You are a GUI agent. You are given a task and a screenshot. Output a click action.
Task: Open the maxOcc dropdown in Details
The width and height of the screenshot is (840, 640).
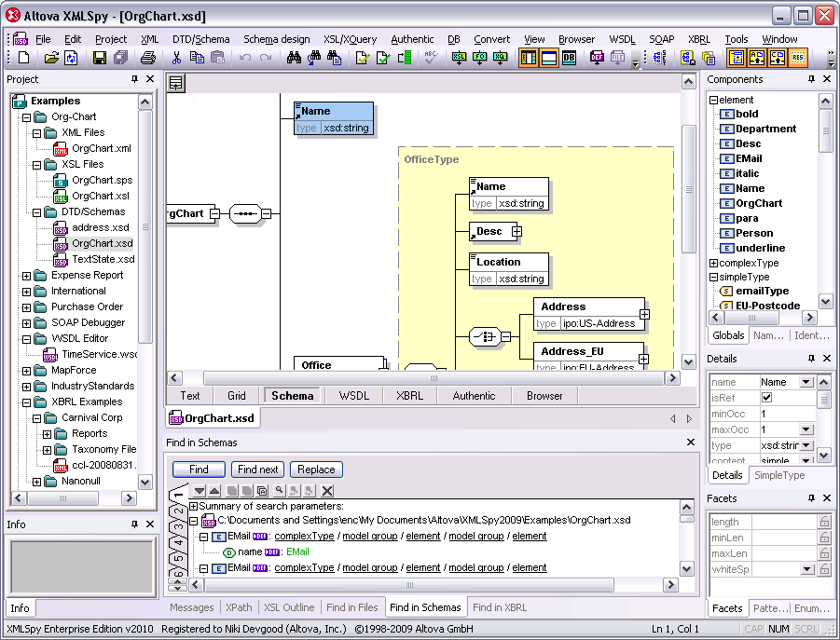[806, 429]
